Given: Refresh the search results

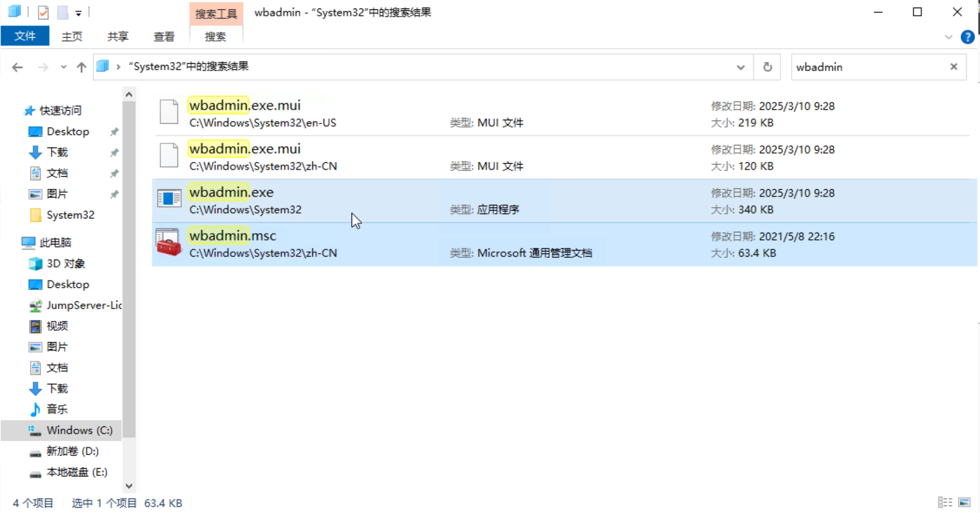Looking at the screenshot, I should [x=767, y=67].
